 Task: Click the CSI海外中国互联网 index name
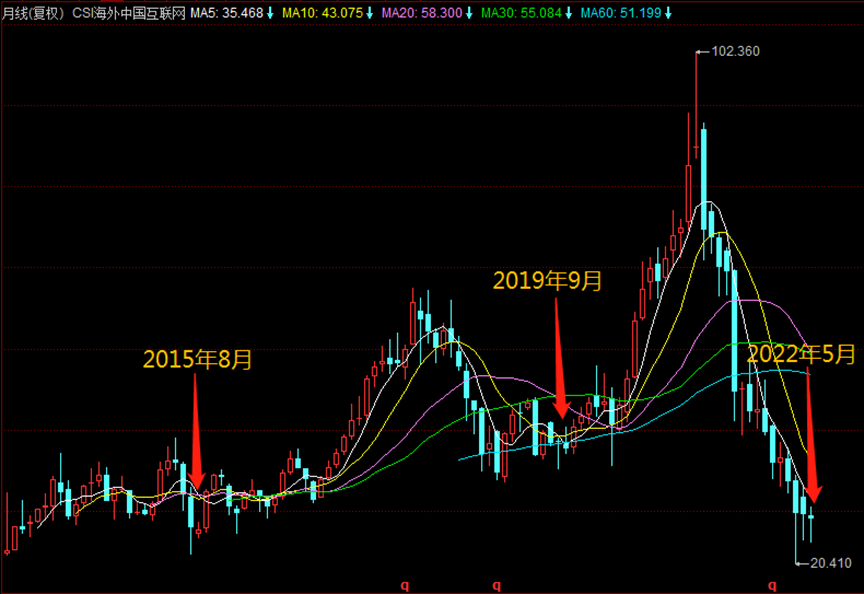pos(128,13)
